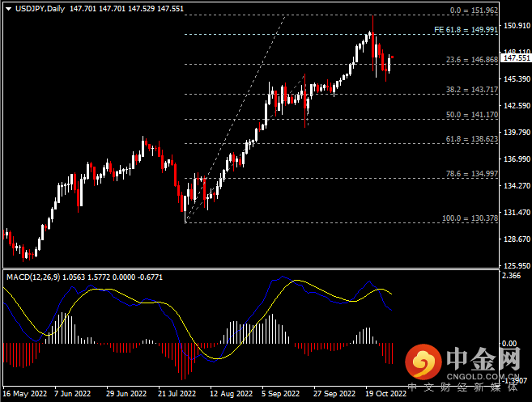
Task: Select the 50.0 = 141.170 Fibonacci level
Action: tap(471, 115)
